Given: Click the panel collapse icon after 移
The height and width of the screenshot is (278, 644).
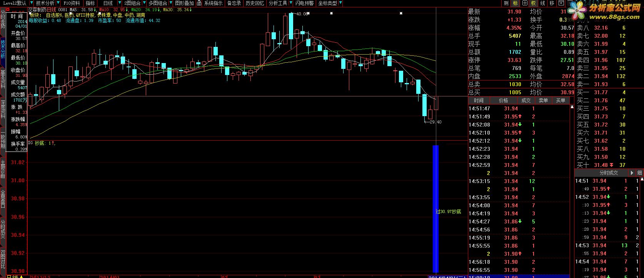Looking at the screenshot, I should tap(561, 3).
